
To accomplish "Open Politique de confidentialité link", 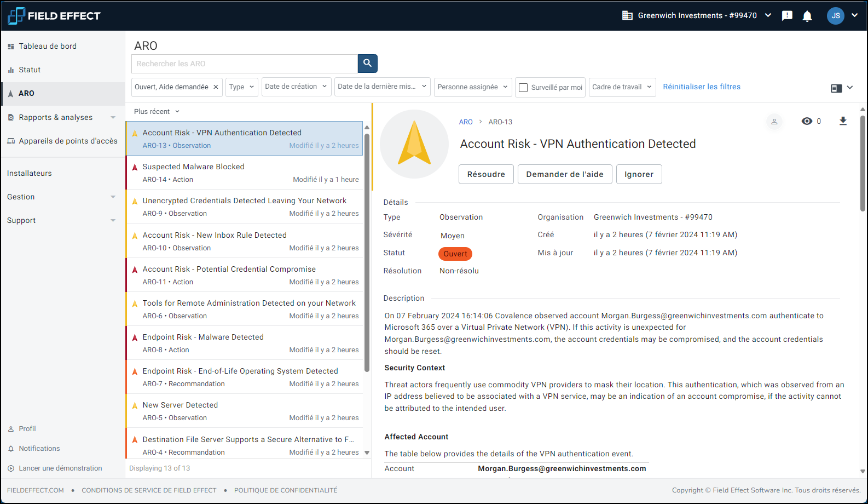I will (x=286, y=490).
